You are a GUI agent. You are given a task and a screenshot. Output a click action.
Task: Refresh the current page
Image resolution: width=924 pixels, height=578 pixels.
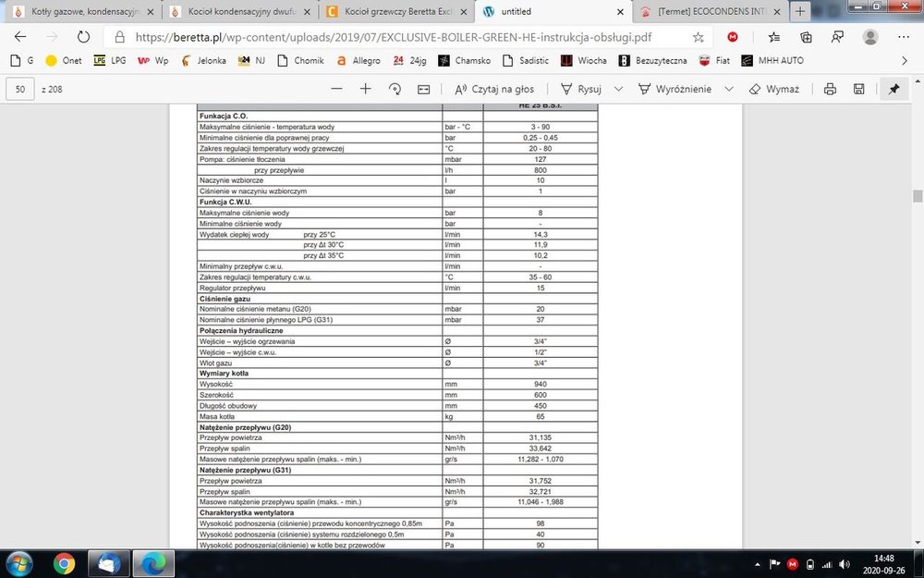(x=83, y=37)
